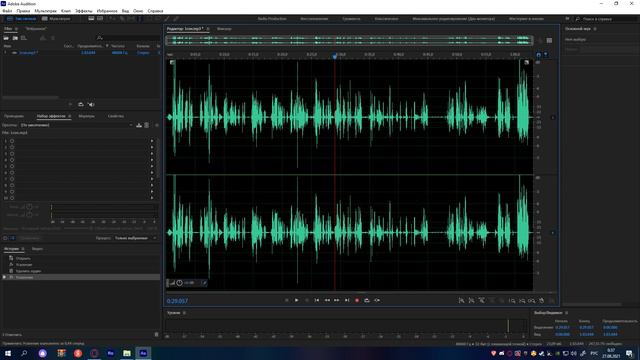
Task: Open effect slot 4 arrow menu
Action: point(152,160)
